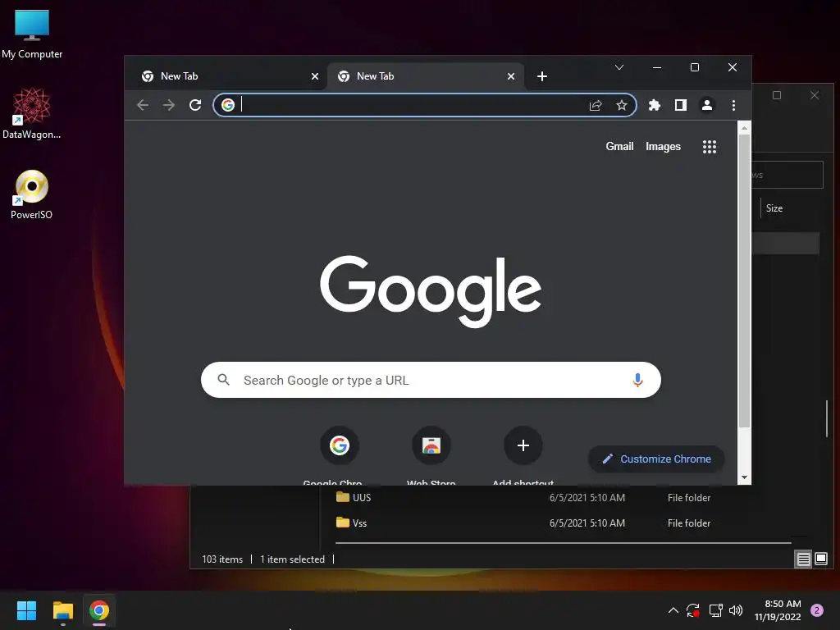Switch Explorer to large icons view
Viewport: 840px width, 630px height.
pos(820,559)
